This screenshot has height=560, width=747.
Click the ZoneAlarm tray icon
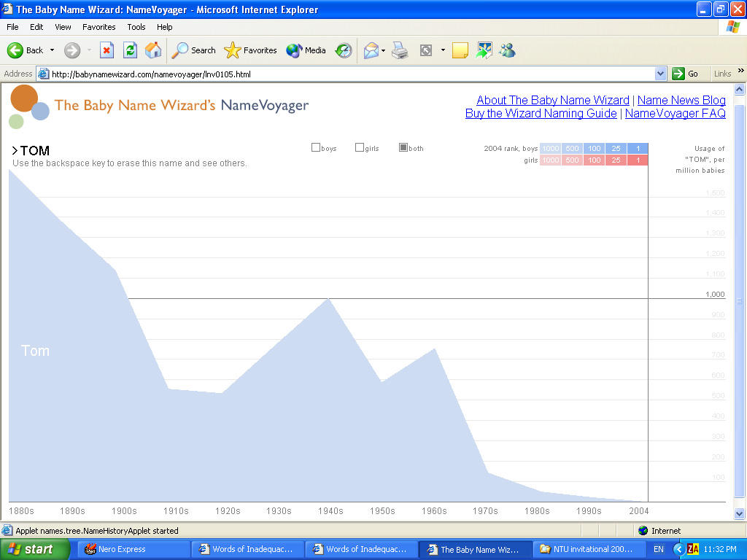pyautogui.click(x=693, y=549)
